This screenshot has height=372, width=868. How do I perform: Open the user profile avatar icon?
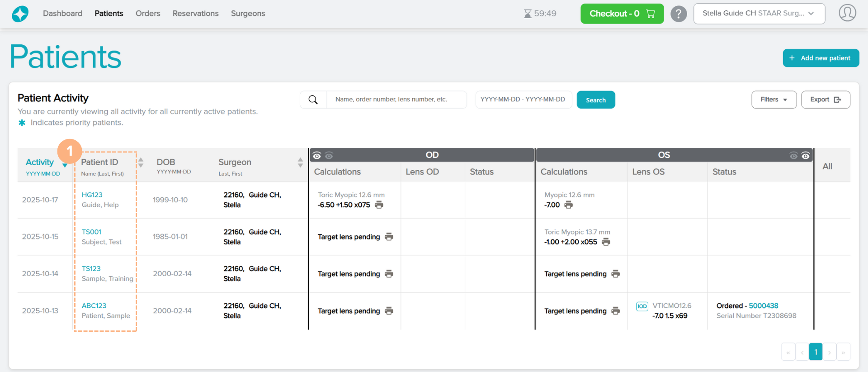(847, 13)
